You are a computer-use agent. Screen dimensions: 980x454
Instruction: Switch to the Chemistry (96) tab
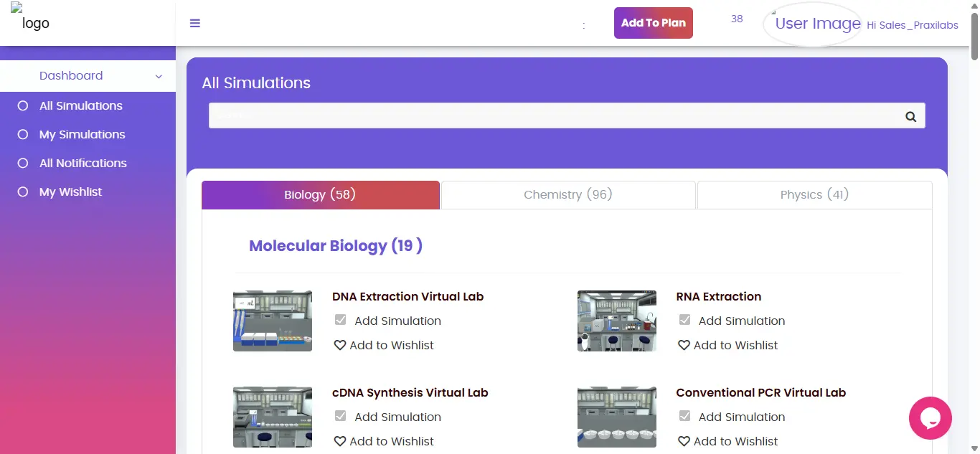tap(568, 194)
